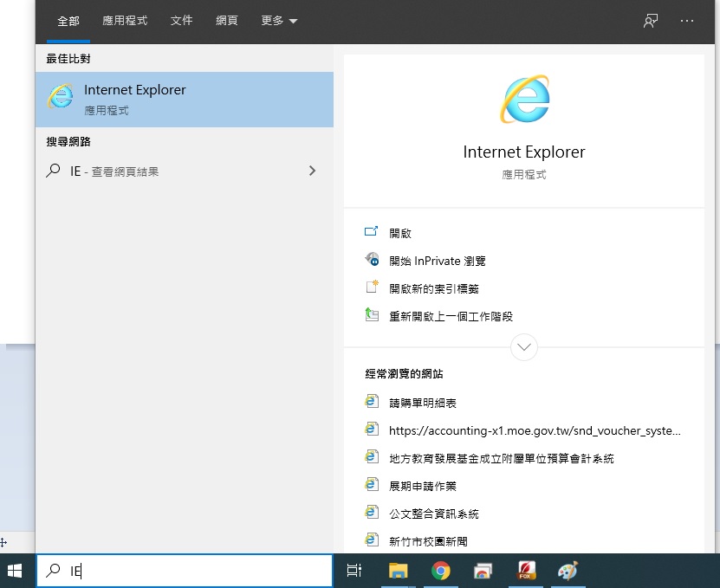Image resolution: width=720 pixels, height=588 pixels.
Task: Click the IE icon beside 請購單明細表
Action: [372, 402]
